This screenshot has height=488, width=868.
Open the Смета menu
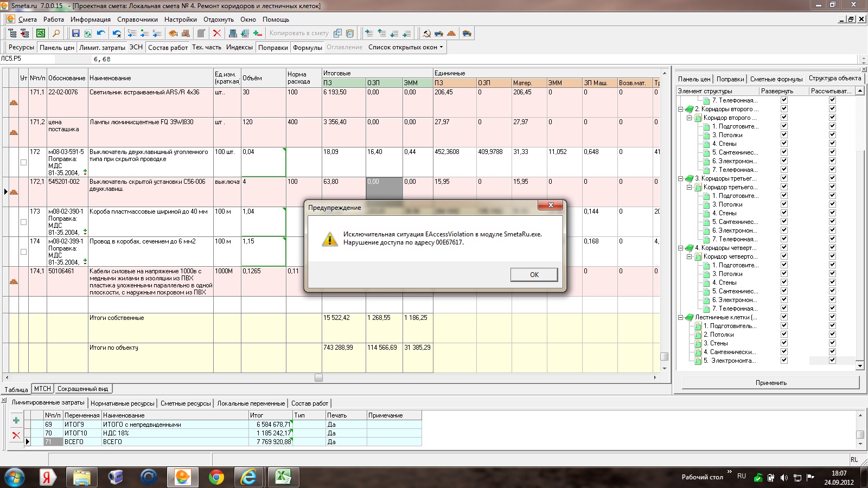click(x=28, y=20)
